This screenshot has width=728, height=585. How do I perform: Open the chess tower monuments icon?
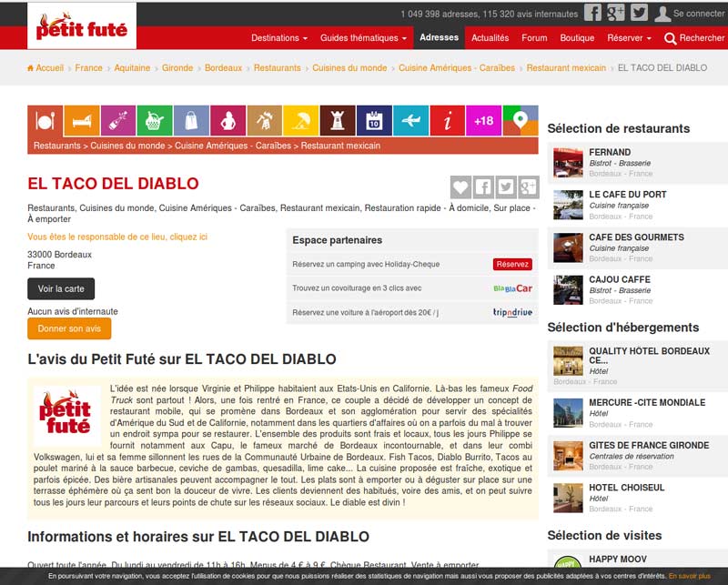[x=338, y=121]
